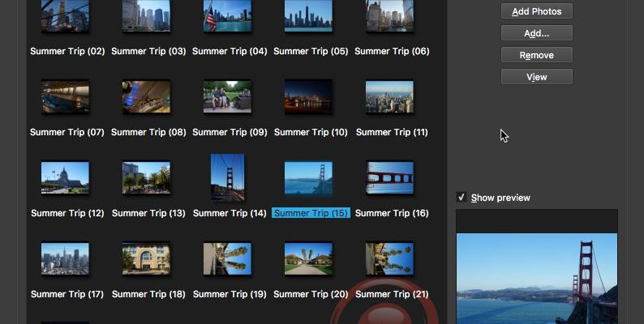644x324 pixels.
Task: Click the label 'Summer Trip (05)'
Action: pos(311,51)
